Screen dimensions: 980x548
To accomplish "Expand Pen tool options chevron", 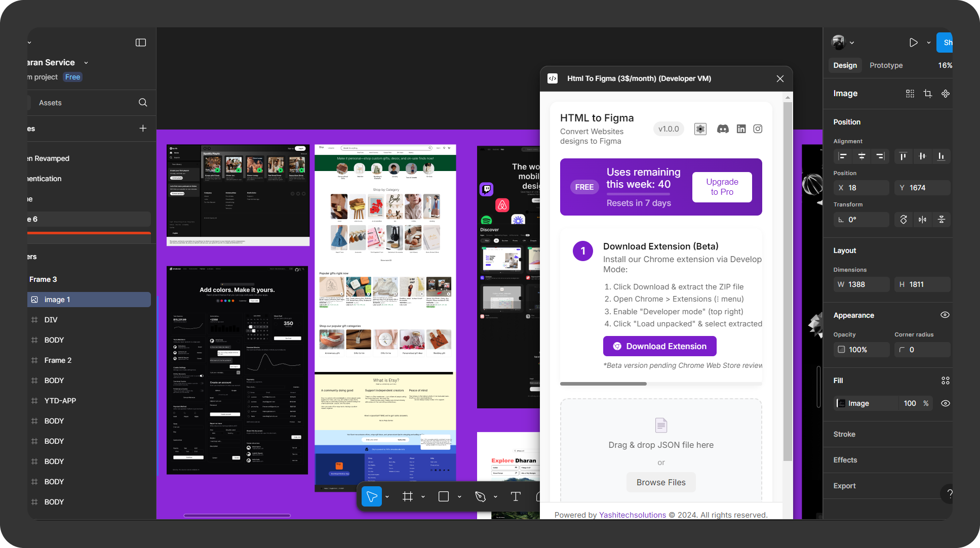I will (x=495, y=497).
